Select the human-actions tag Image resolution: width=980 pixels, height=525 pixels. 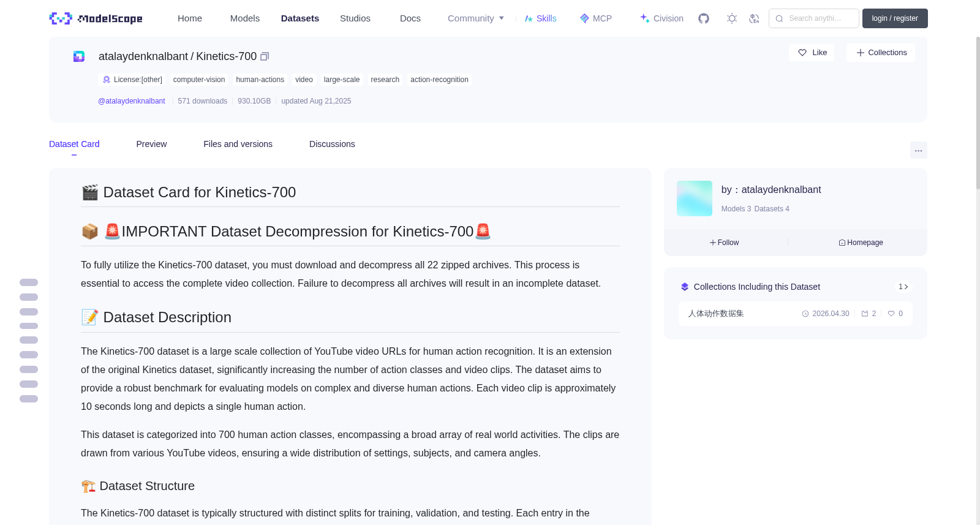[x=260, y=80]
